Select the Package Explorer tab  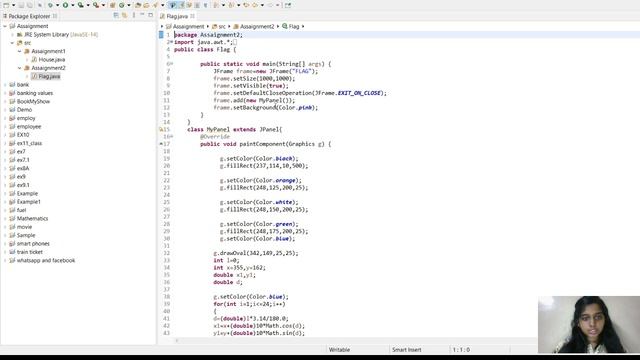[29, 16]
